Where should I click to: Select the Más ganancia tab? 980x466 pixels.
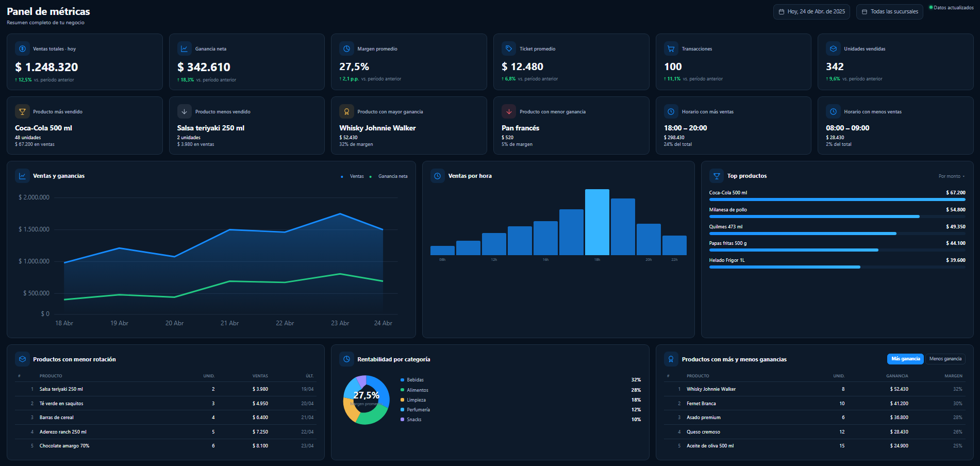point(905,359)
